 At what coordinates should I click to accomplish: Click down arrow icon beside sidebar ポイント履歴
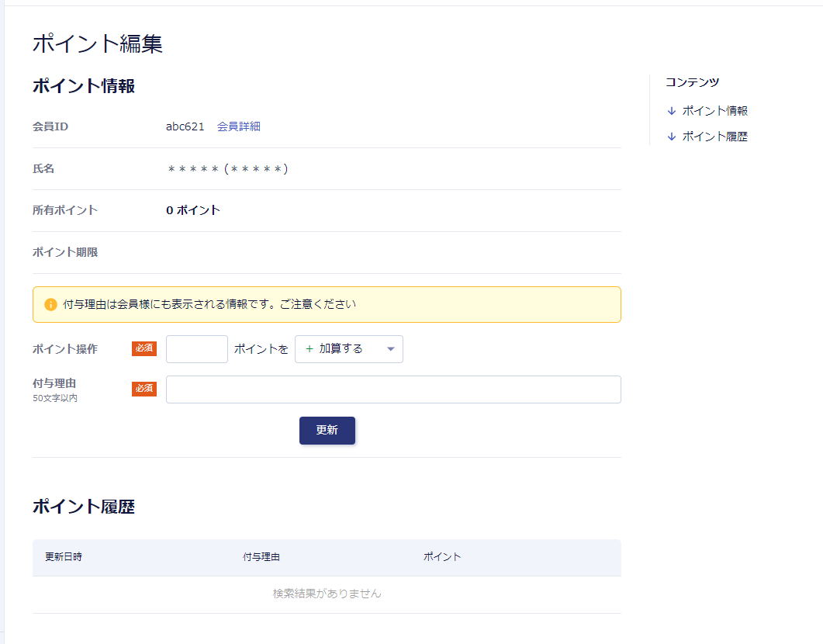point(672,137)
